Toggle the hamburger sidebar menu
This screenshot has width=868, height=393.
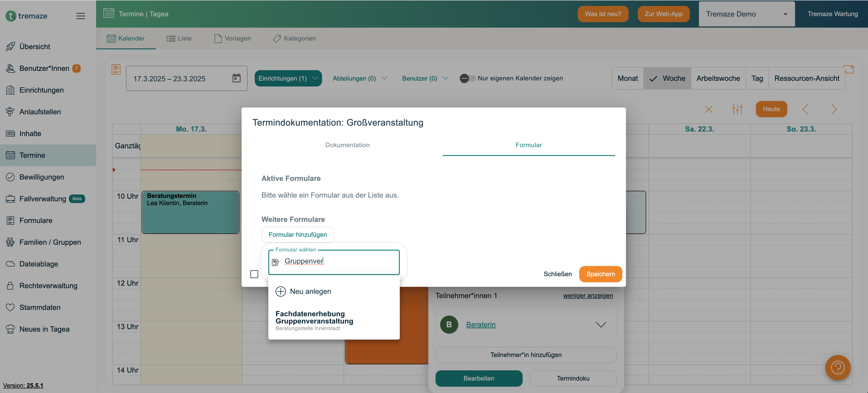(80, 16)
